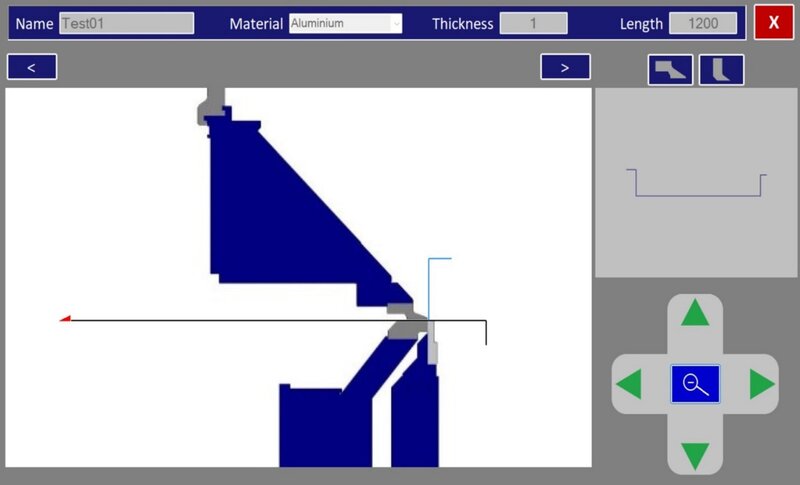Close the screen with red X
This screenshot has height=485, width=800.
773,22
